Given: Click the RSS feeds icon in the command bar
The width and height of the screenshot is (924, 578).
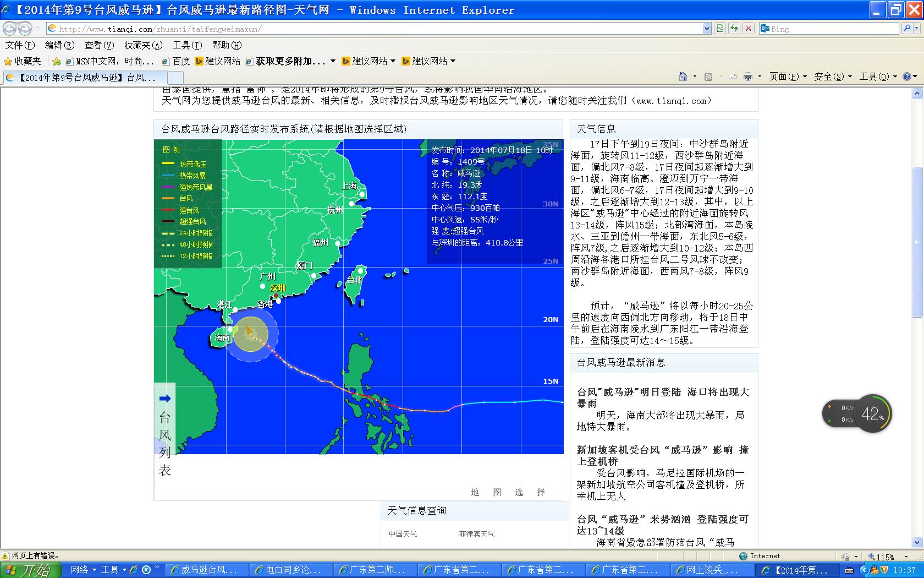Looking at the screenshot, I should [x=708, y=77].
